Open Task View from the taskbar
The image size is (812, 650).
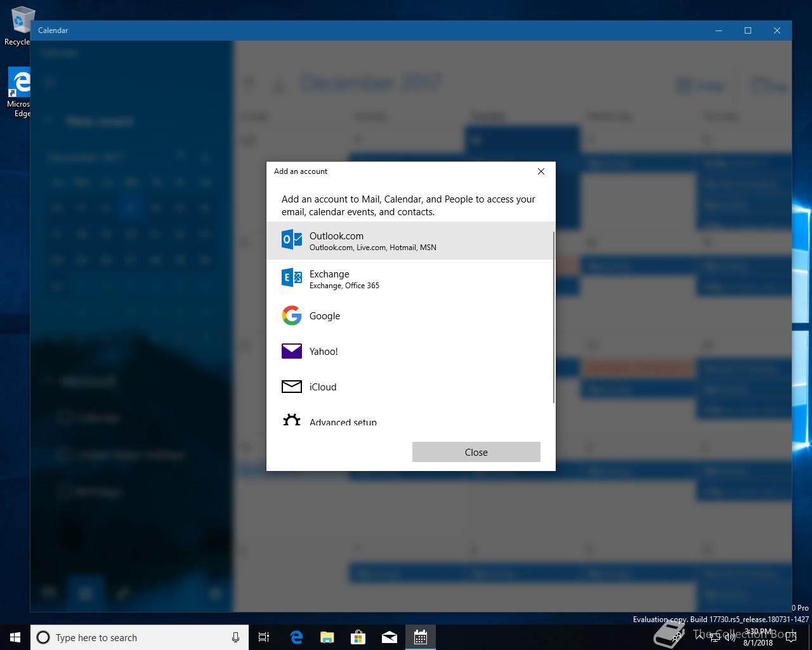click(x=264, y=637)
